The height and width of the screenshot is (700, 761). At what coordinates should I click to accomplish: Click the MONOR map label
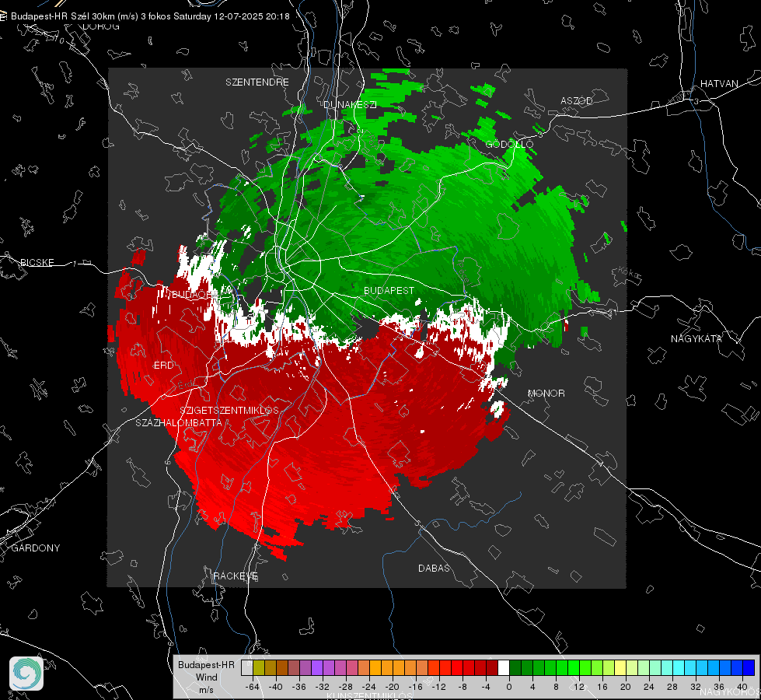546,393
